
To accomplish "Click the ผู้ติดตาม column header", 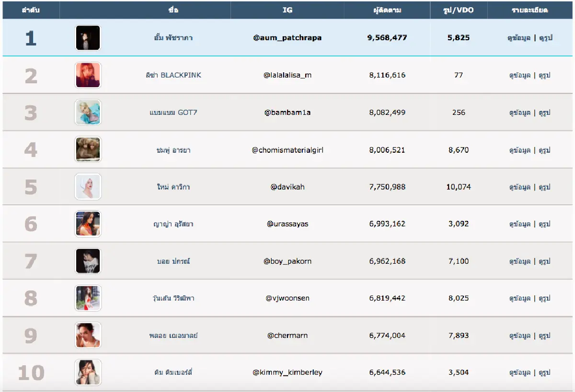I will pyautogui.click(x=387, y=10).
